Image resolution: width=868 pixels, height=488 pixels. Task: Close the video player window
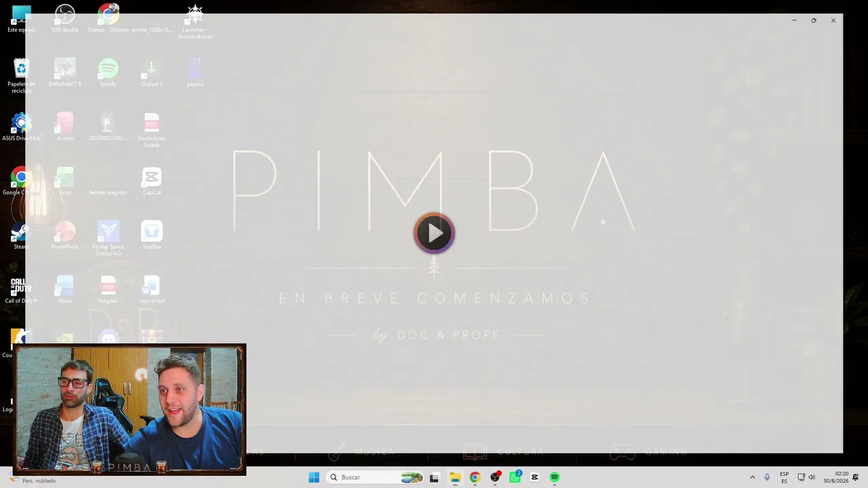click(x=833, y=20)
